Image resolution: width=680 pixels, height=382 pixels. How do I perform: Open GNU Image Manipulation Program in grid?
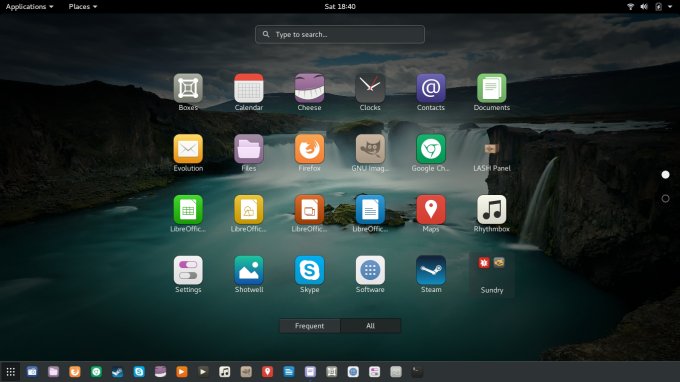[370, 149]
